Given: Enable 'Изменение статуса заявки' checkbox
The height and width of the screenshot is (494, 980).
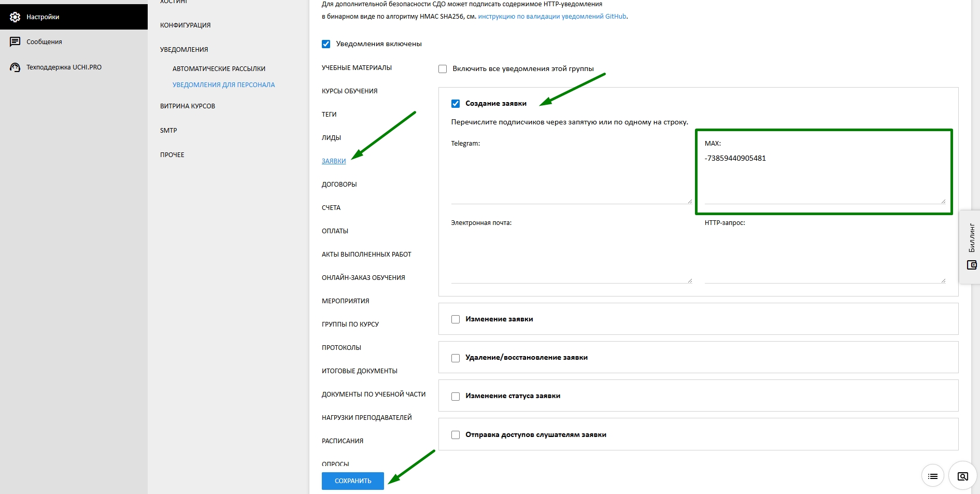Looking at the screenshot, I should pyautogui.click(x=456, y=396).
